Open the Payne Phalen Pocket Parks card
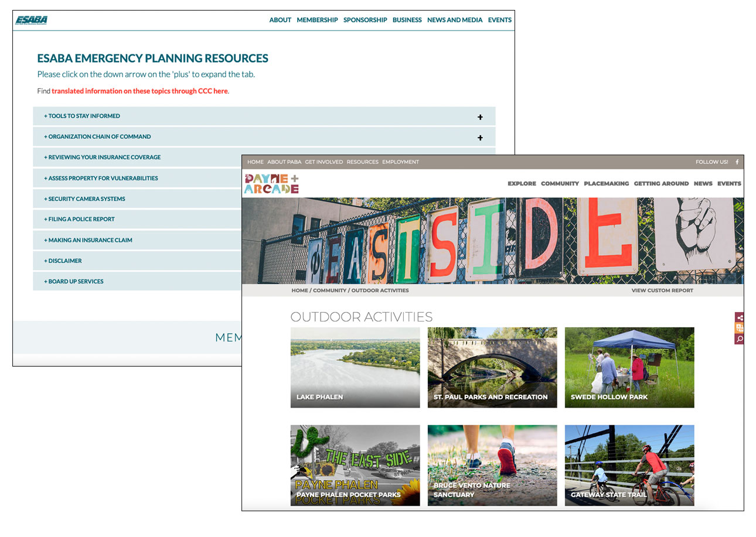The height and width of the screenshot is (537, 756). pyautogui.click(x=355, y=466)
